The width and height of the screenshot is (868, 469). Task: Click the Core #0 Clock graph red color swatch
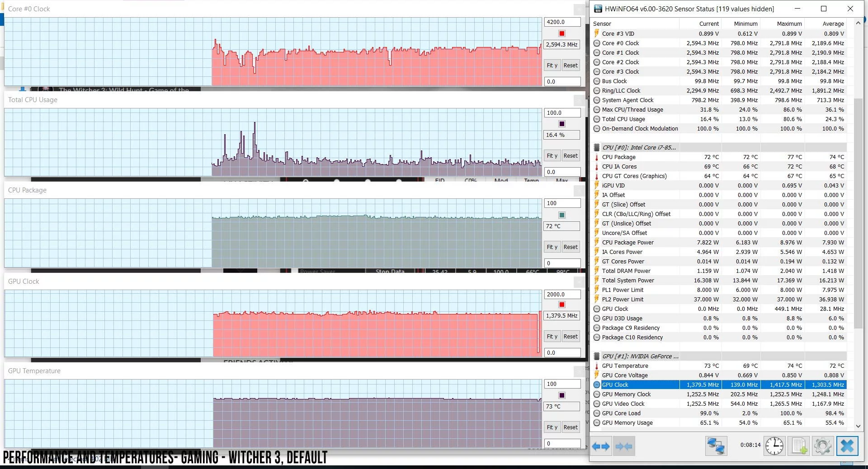(562, 33)
